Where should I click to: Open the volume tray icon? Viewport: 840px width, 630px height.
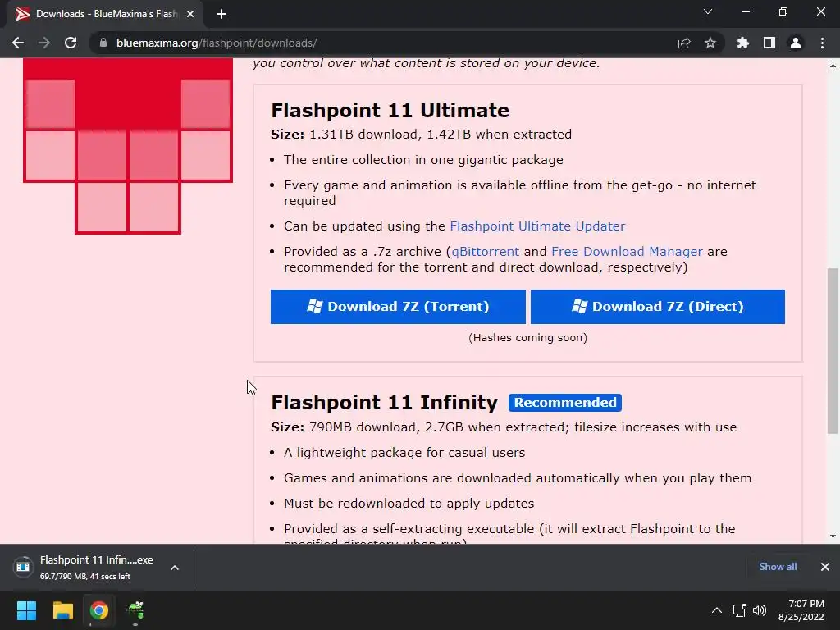tap(760, 610)
